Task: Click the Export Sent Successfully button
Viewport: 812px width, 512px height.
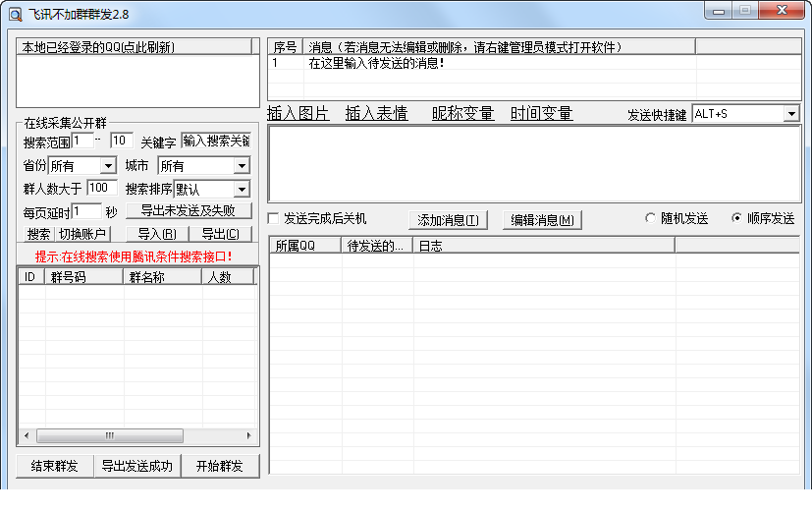Action: pyautogui.click(x=137, y=466)
